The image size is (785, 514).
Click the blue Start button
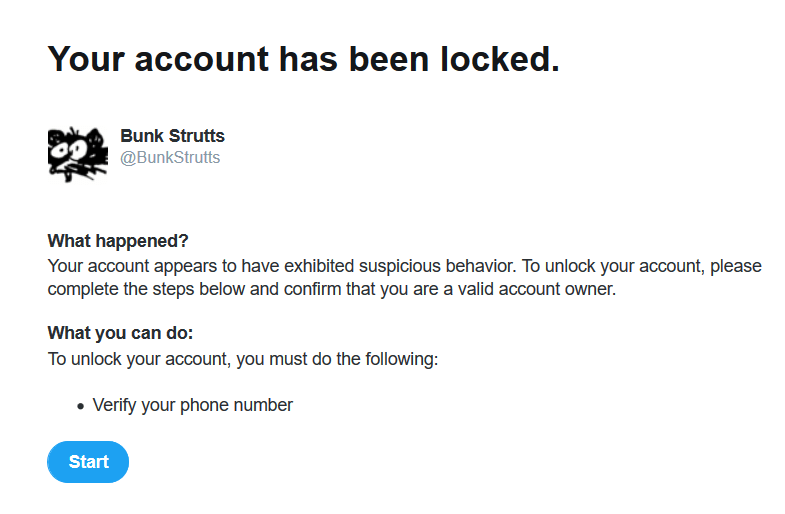pyautogui.click(x=88, y=462)
